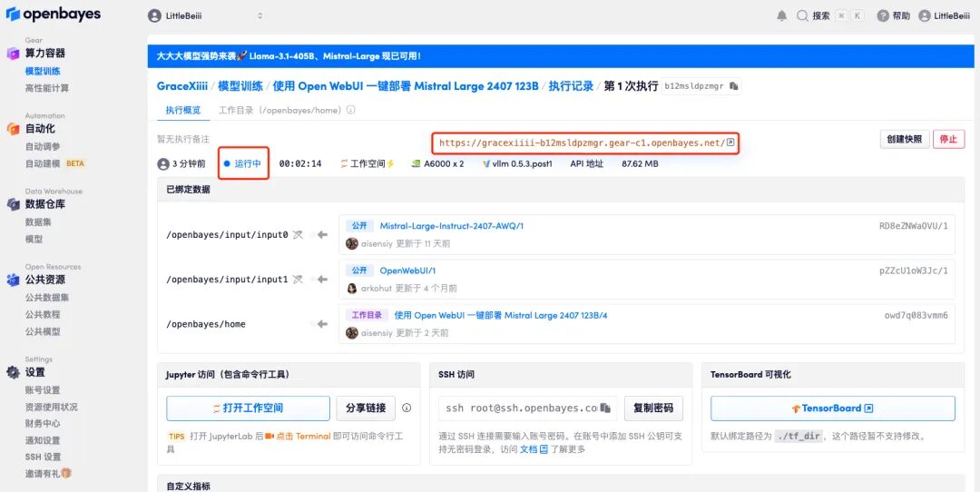
Task: Click the search magnifier icon
Action: click(802, 15)
